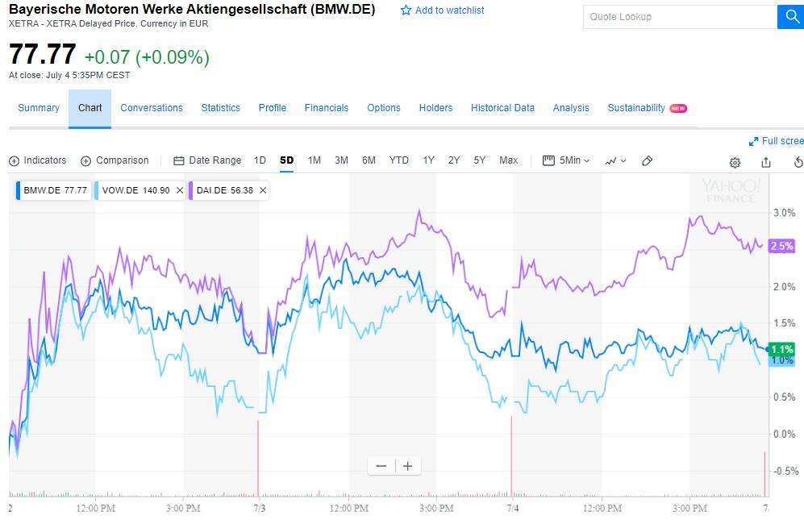Screen dimensions: 804x532
Task: Zoom out with the minus button
Action: 381,466
